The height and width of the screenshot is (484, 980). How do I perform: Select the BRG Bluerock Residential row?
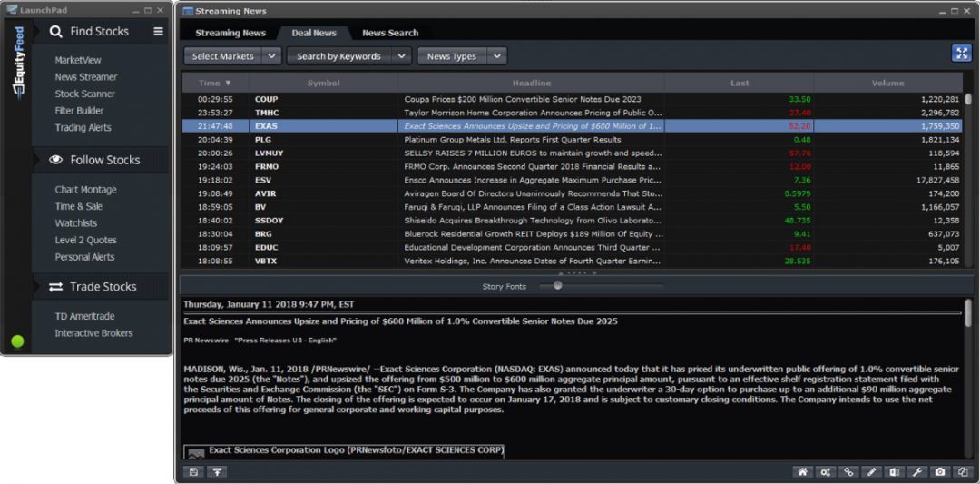point(573,234)
